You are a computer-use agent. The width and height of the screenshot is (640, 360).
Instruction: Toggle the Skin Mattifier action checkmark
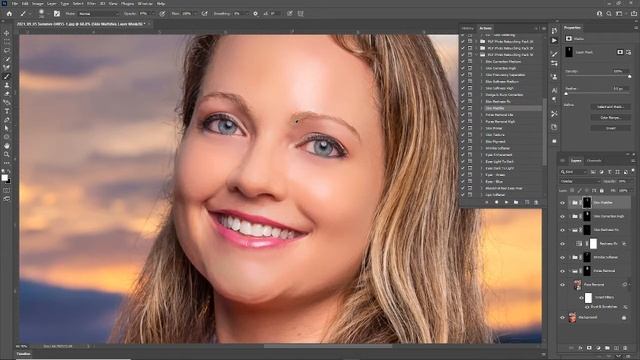[463, 108]
